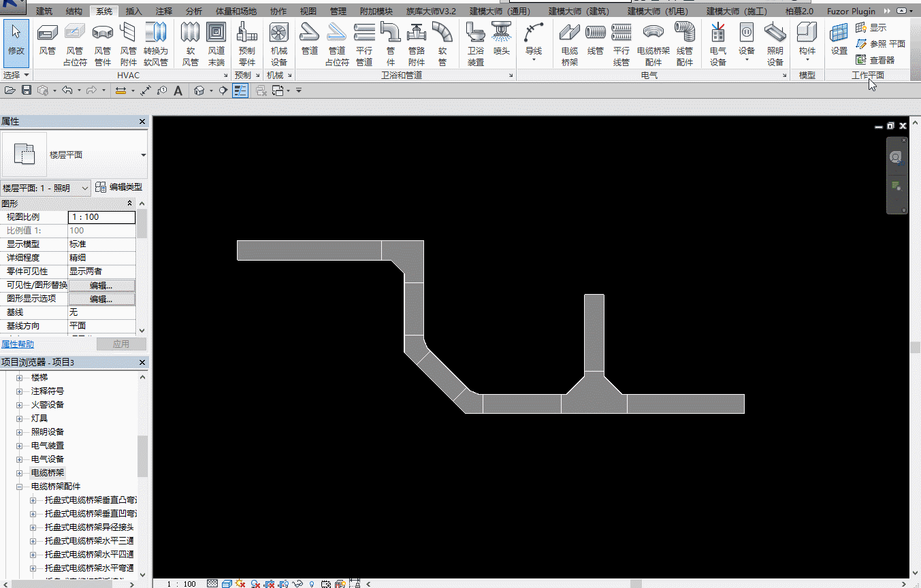Open the 楼层平面: 1 - 照明 view dropdown
The image size is (921, 588).
tap(46, 188)
